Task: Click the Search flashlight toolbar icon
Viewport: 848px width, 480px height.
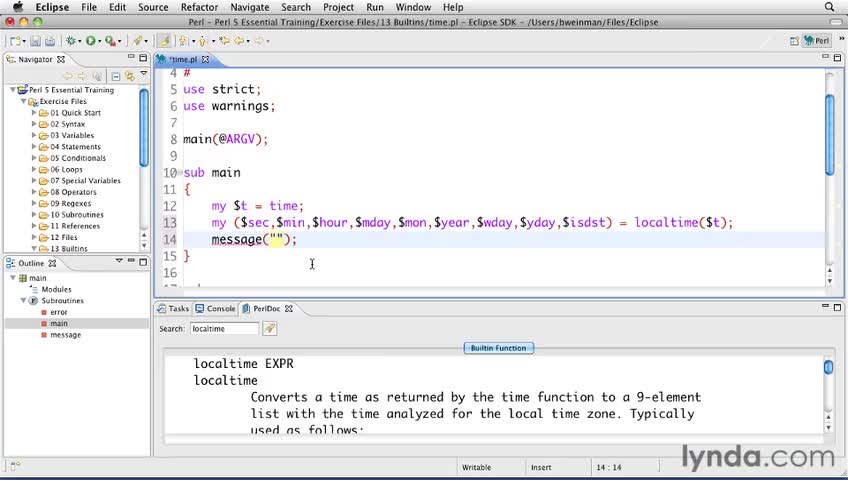Action: coord(138,41)
